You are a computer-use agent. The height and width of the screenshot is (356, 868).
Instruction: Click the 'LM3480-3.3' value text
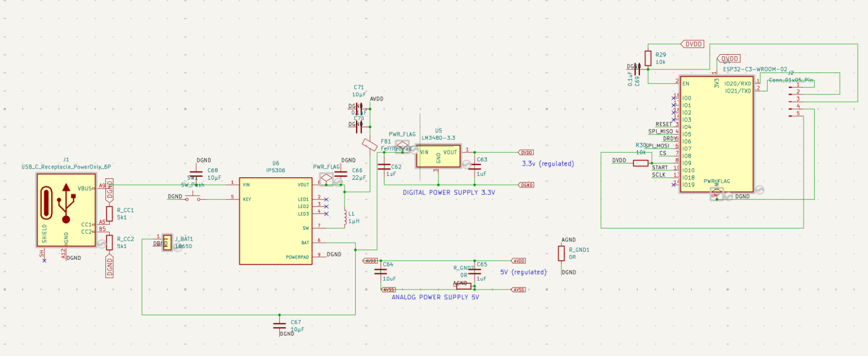[439, 138]
